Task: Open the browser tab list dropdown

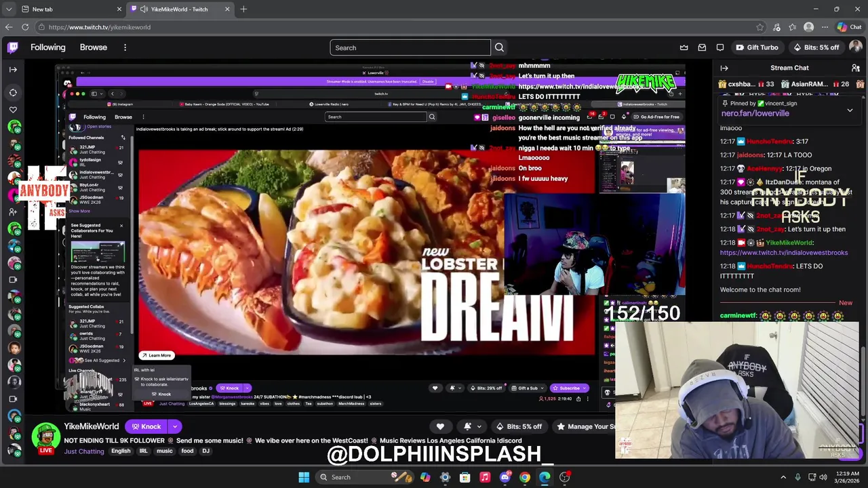Action: tap(7, 9)
